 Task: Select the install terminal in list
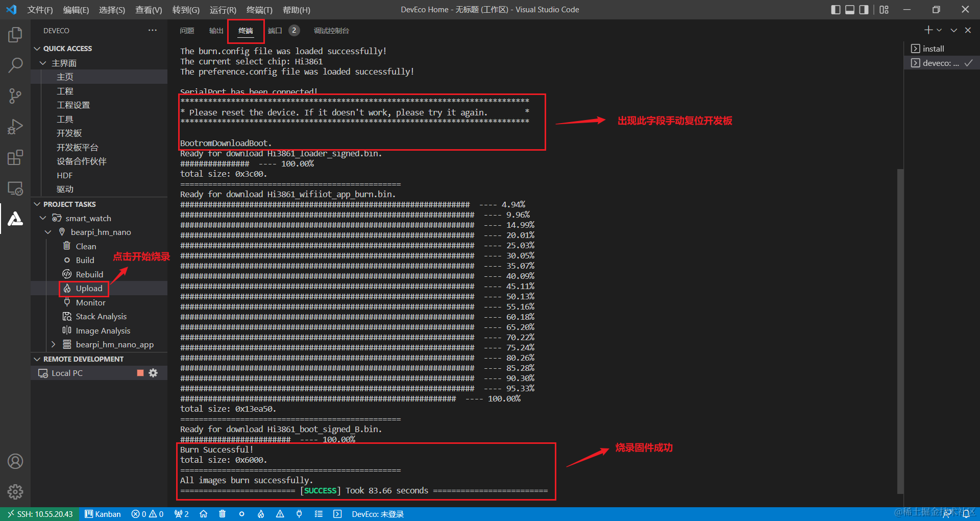[942, 49]
